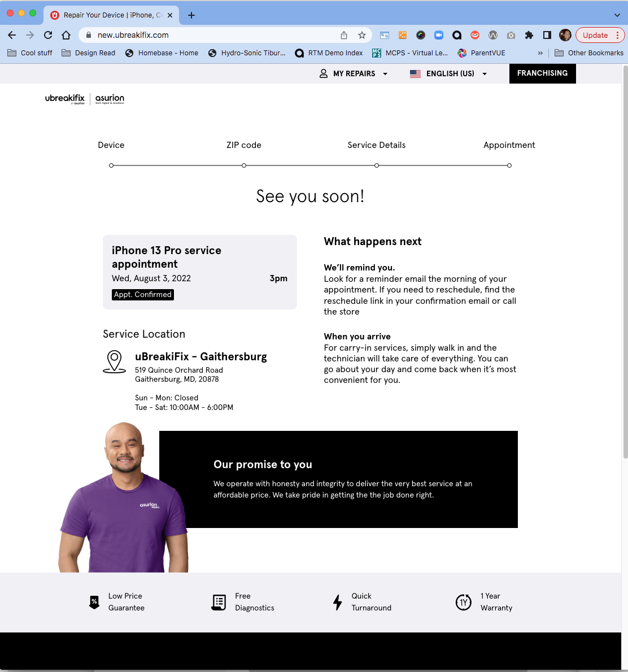This screenshot has width=628, height=672.
Task: Click the Wed, August 3, 2022 date
Action: point(151,278)
